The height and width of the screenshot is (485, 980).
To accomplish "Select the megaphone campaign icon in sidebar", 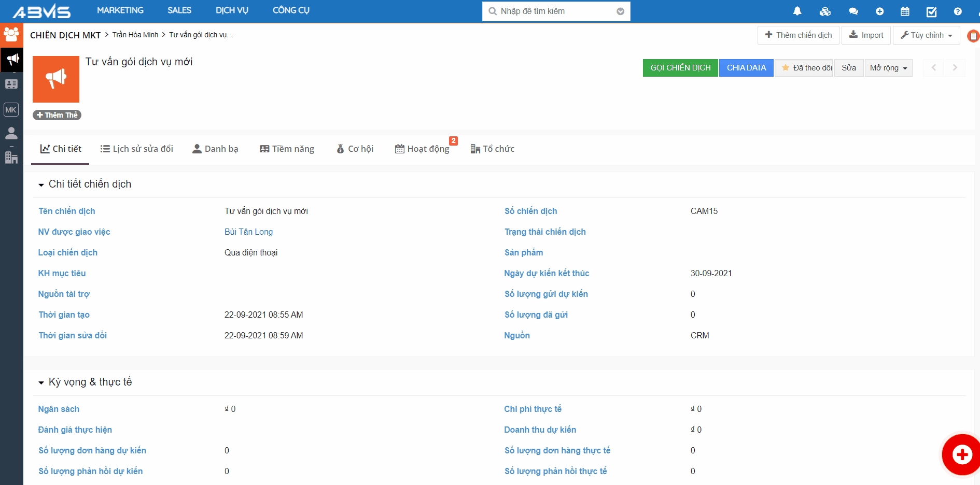I will click(11, 60).
